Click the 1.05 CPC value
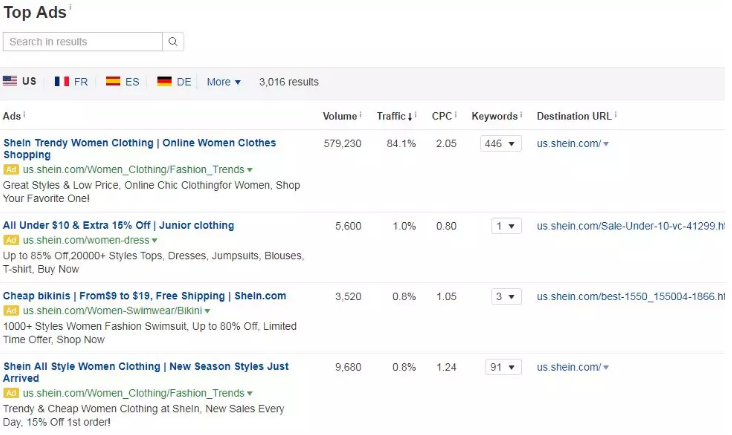The image size is (732, 435). (x=446, y=296)
